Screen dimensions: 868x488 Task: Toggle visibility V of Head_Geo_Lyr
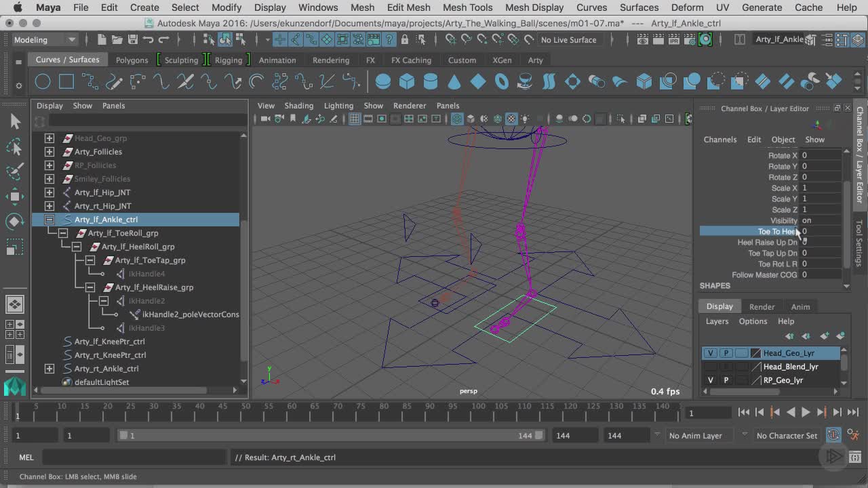(x=710, y=353)
